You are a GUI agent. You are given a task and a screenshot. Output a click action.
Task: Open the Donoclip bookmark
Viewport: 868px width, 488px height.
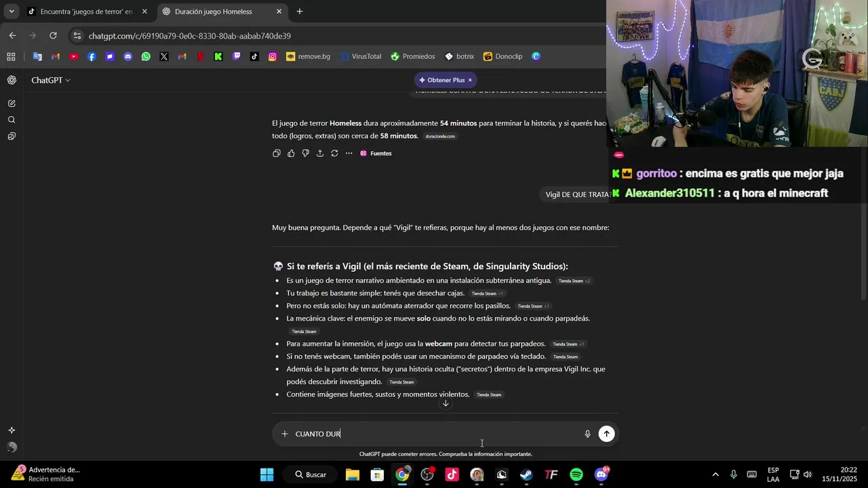[502, 56]
